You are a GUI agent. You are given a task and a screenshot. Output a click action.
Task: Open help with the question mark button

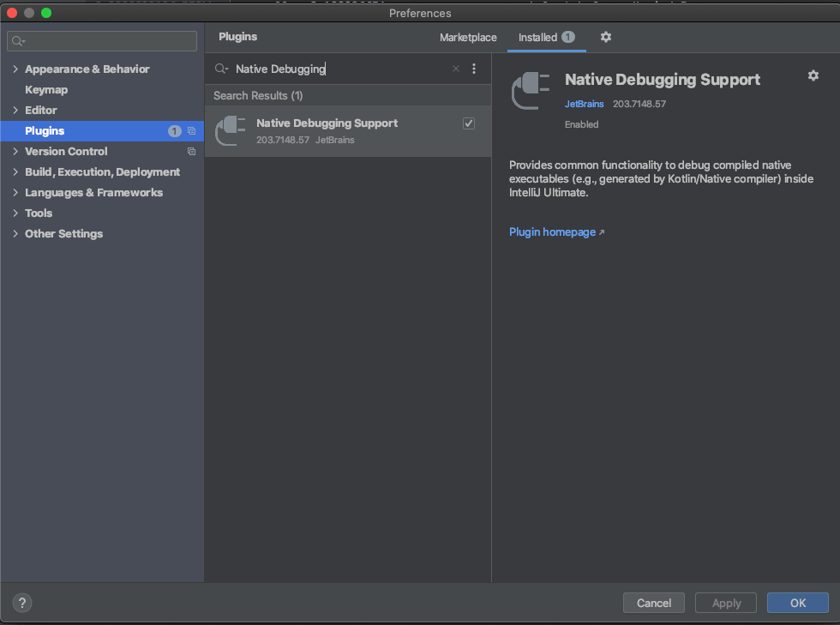[x=22, y=603]
